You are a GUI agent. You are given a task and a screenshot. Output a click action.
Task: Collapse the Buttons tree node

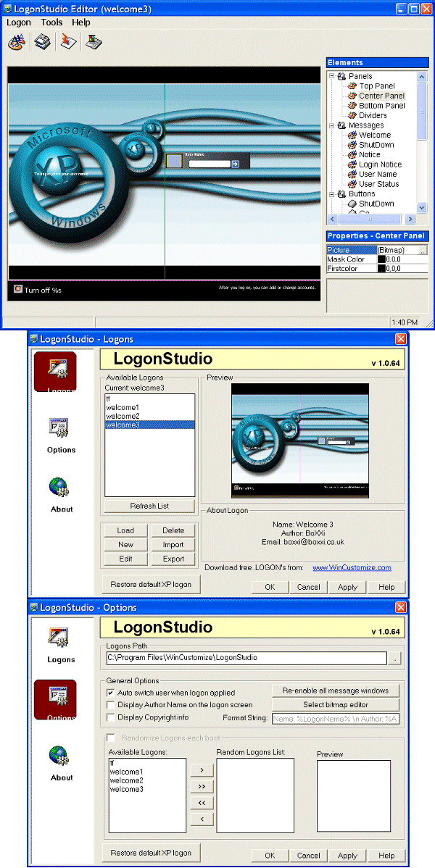click(x=332, y=193)
